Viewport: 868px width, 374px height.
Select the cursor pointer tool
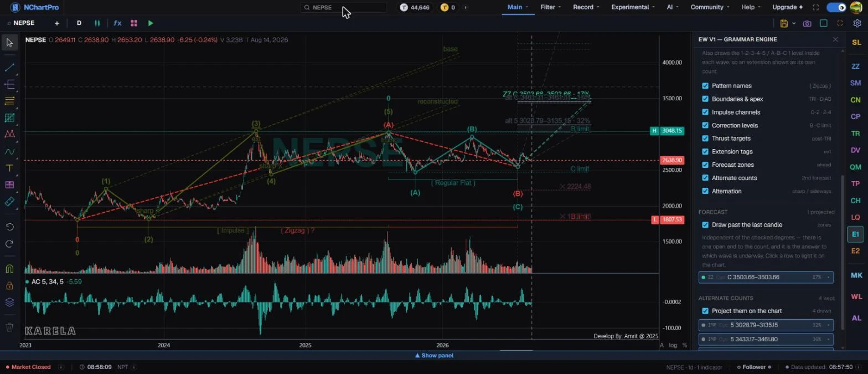coord(9,43)
